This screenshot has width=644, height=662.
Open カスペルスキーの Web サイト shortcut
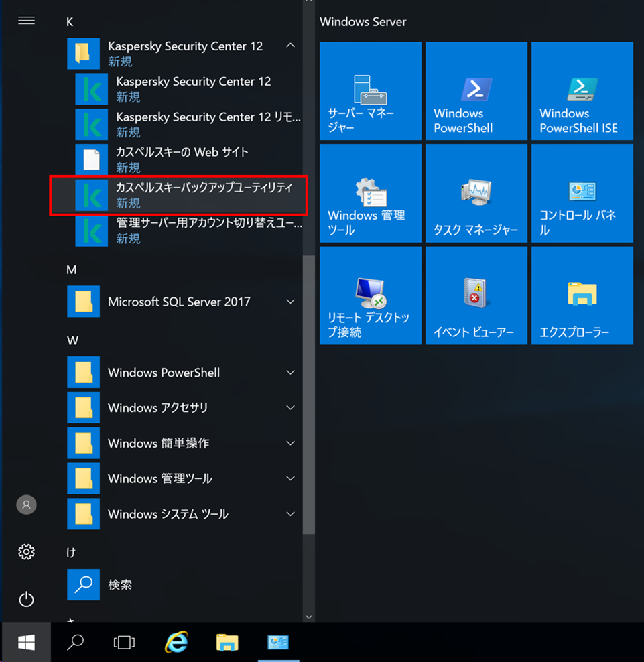(x=189, y=159)
